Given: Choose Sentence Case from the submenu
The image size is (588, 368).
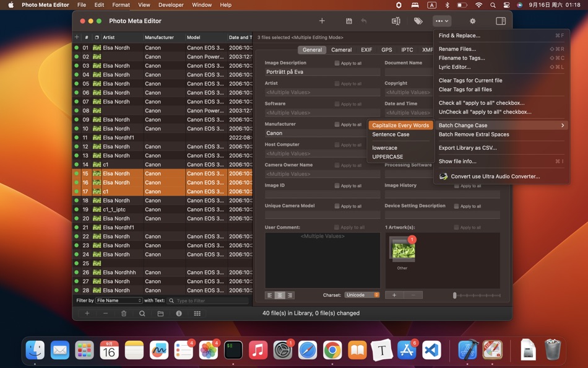Looking at the screenshot, I should click(391, 134).
